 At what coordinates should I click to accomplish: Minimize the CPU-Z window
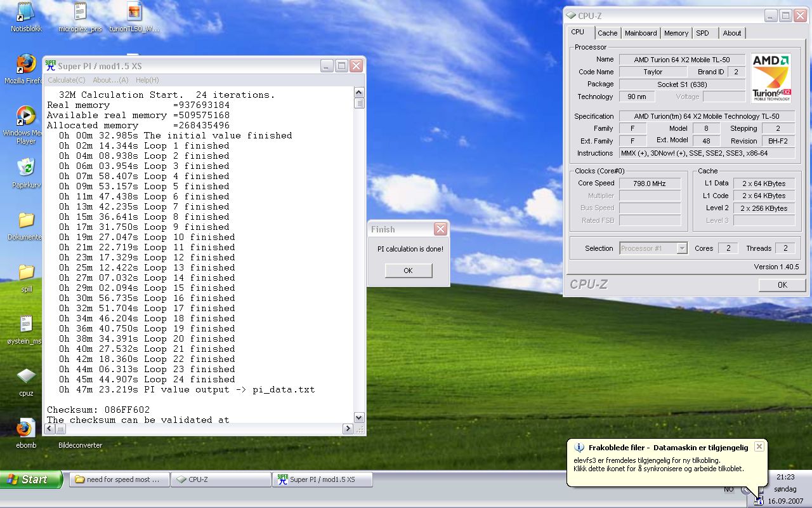pyautogui.click(x=770, y=16)
